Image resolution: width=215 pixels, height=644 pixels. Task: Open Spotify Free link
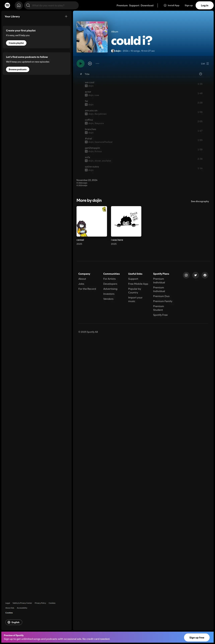[160, 315]
